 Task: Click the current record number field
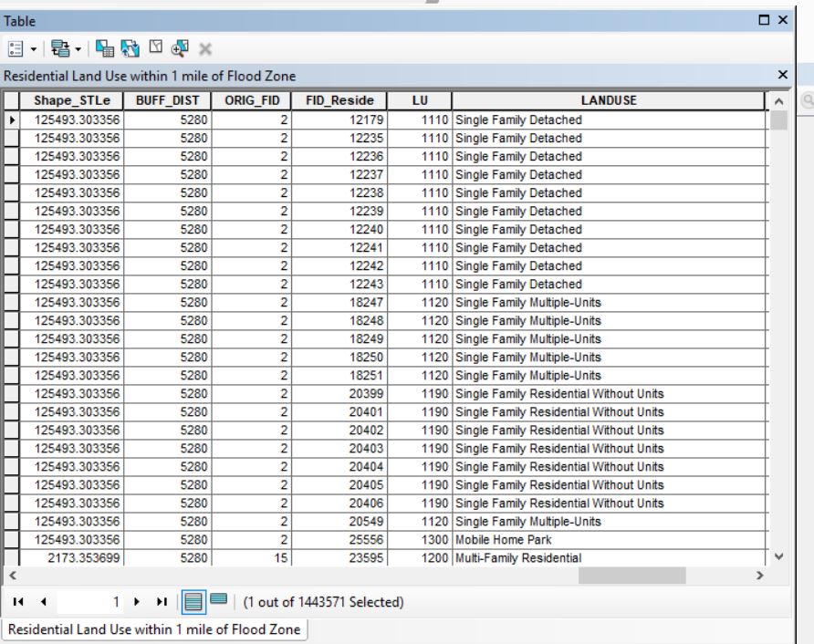[x=90, y=602]
